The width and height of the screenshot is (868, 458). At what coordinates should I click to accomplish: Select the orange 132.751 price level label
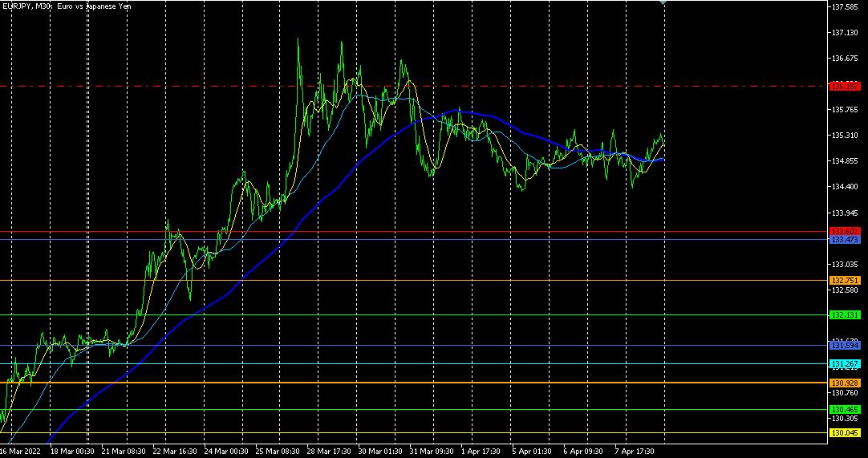coord(845,281)
